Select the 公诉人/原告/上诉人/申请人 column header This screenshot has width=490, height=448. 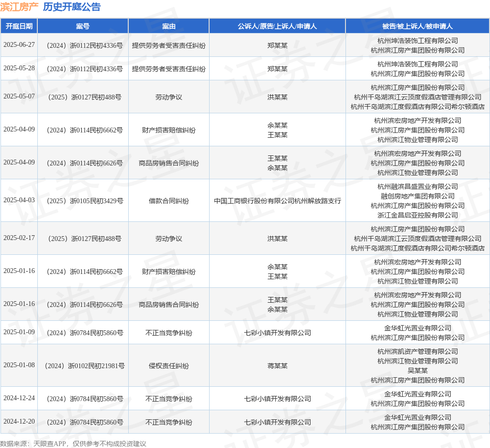[277, 26]
